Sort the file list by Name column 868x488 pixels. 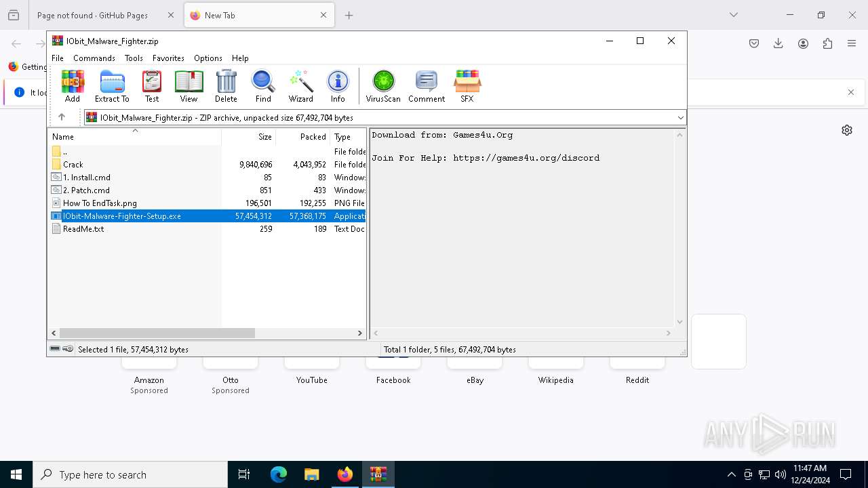tap(134, 137)
